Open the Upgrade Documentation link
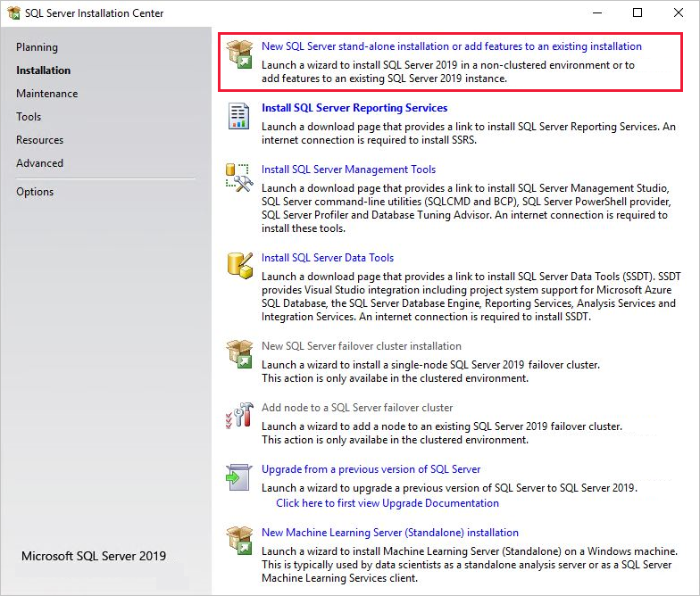This screenshot has height=596, width=700. (x=387, y=503)
